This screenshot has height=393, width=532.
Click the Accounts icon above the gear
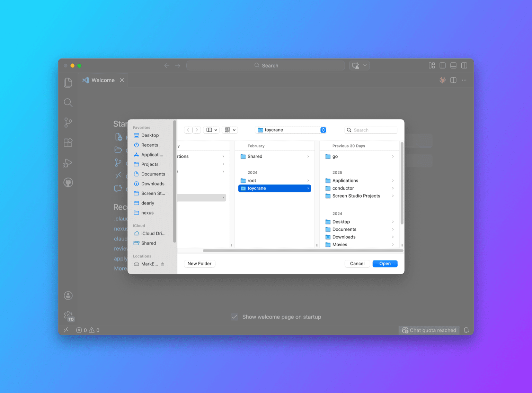point(68,295)
